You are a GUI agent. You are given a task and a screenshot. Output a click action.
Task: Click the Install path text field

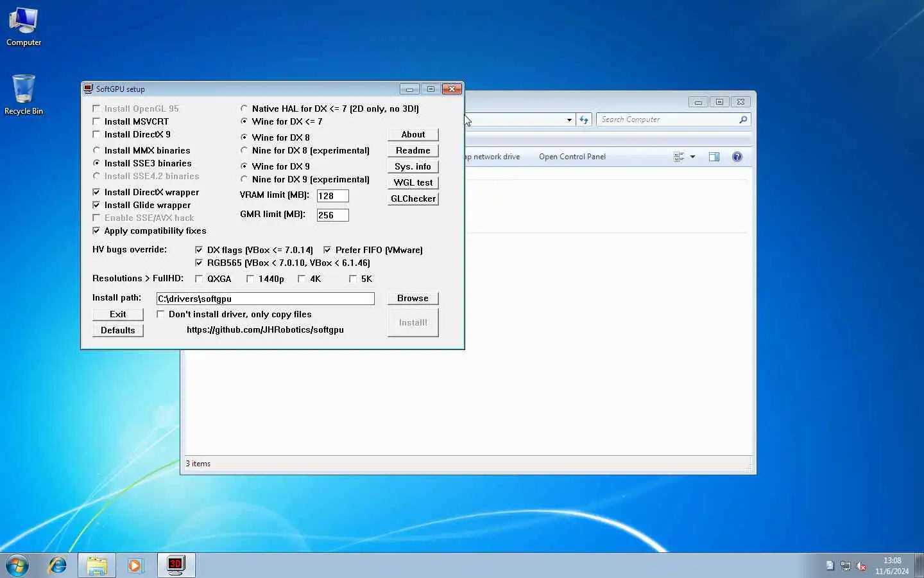(x=266, y=299)
